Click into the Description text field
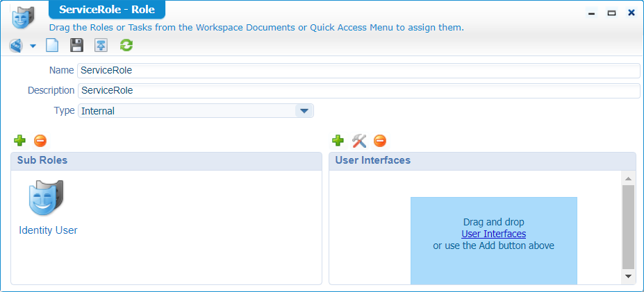The height and width of the screenshot is (292, 644). tap(358, 91)
